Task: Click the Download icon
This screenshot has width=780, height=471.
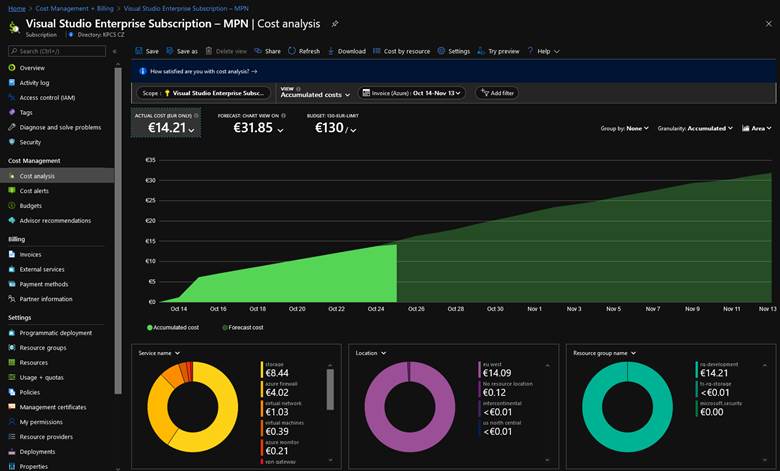Action: click(330, 51)
